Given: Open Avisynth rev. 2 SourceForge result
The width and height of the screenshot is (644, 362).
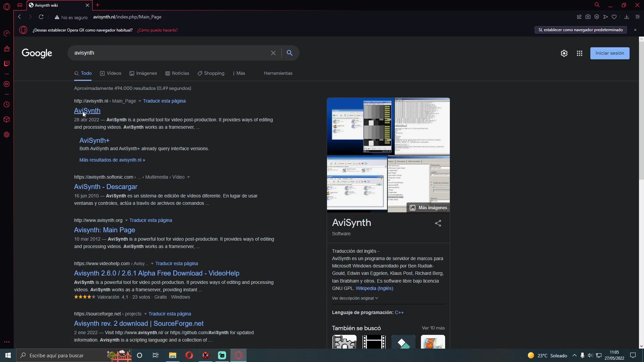Looking at the screenshot, I should click(139, 324).
